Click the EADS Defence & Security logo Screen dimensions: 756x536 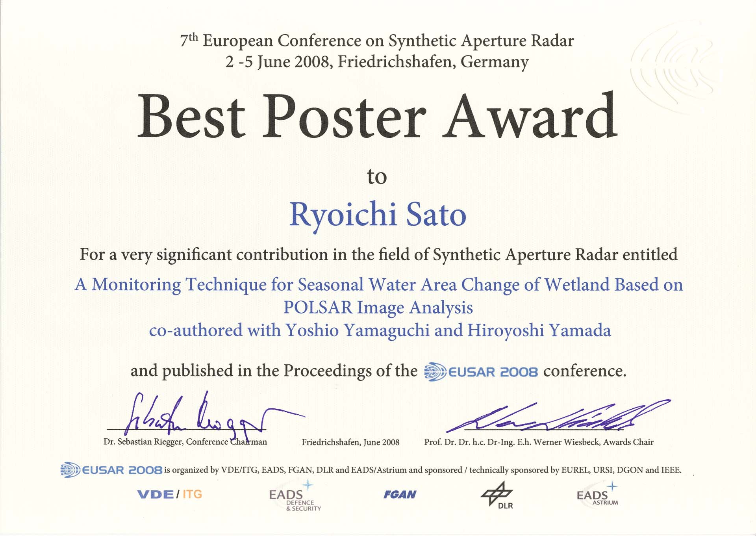click(295, 497)
